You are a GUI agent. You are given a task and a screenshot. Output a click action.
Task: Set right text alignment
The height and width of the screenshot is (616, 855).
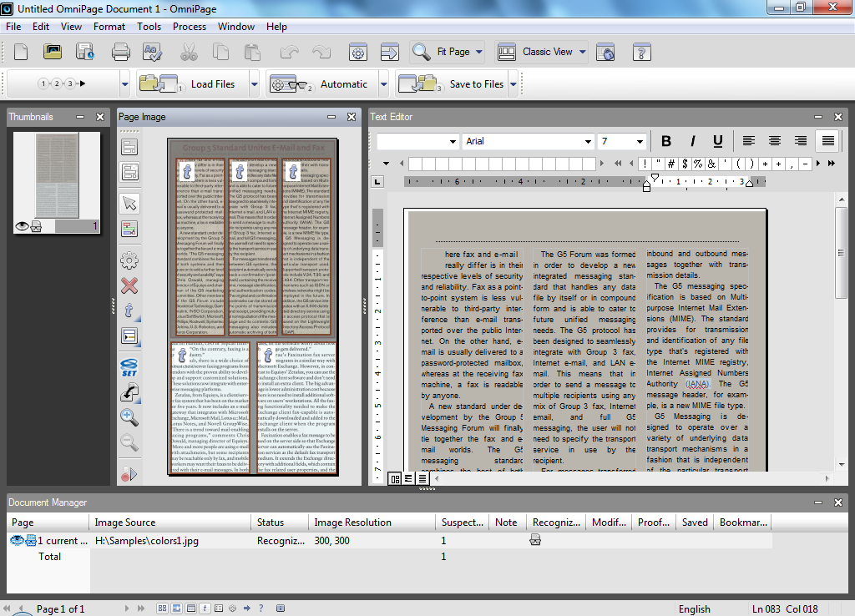[801, 141]
